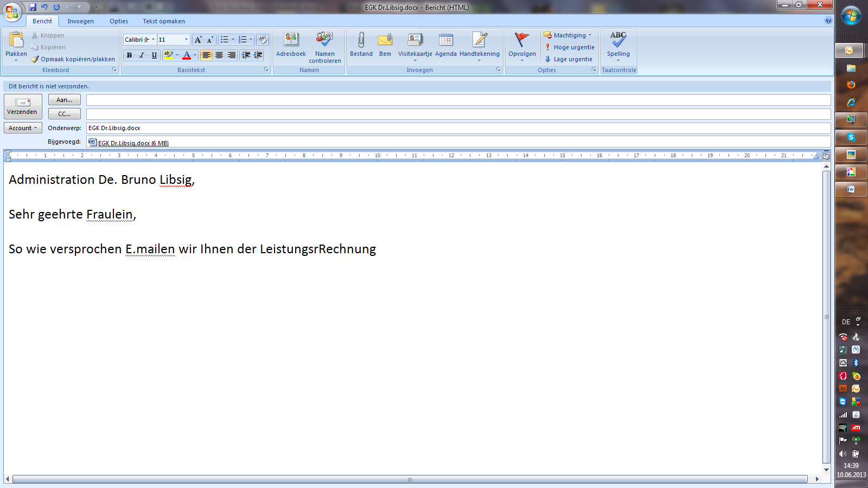Screen dimensions: 868x488
Task: Click Verzenden to send the email
Action: 22,106
